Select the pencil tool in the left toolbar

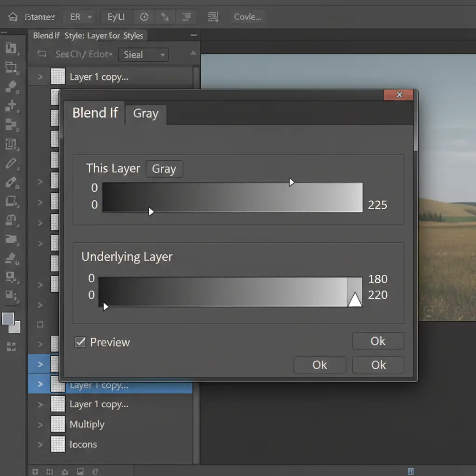pos(11,163)
